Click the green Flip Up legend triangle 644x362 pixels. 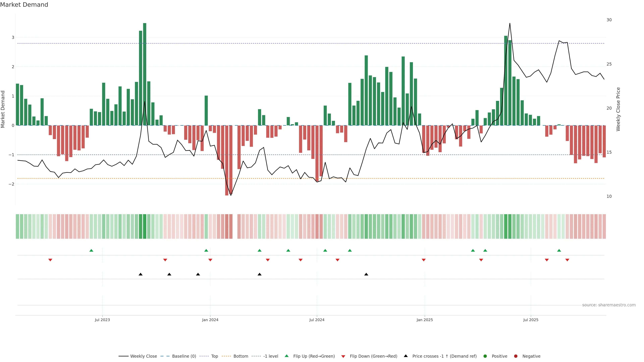287,356
